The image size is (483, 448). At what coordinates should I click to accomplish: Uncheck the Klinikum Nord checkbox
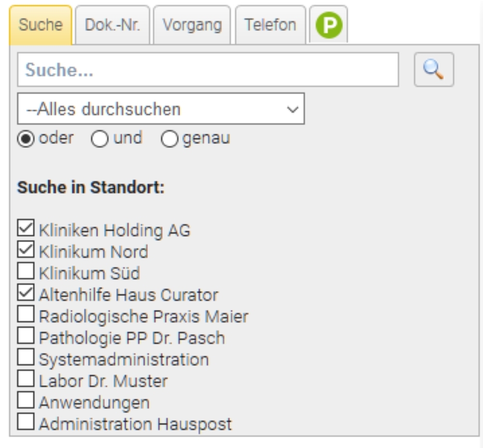click(26, 250)
